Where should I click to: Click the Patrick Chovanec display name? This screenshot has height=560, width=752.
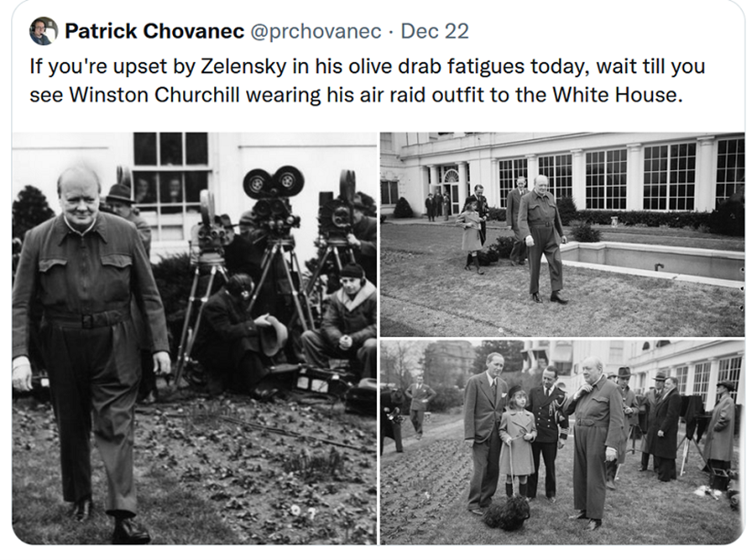point(155,31)
